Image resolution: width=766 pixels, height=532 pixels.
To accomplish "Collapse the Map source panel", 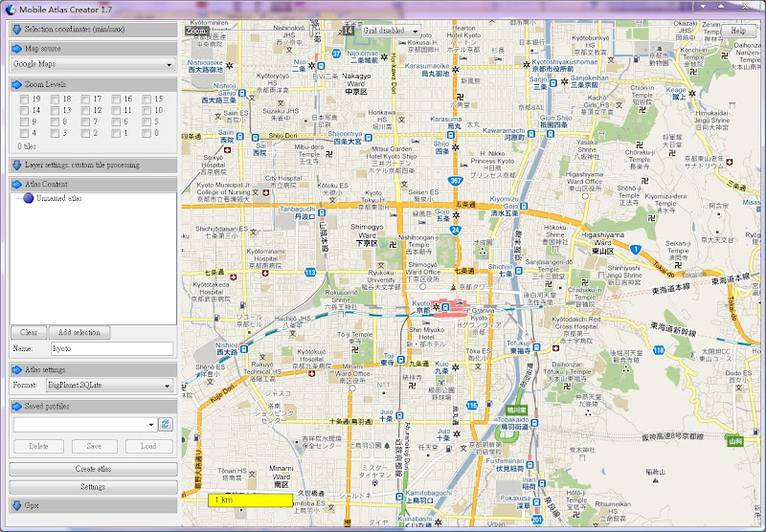I will (x=93, y=49).
